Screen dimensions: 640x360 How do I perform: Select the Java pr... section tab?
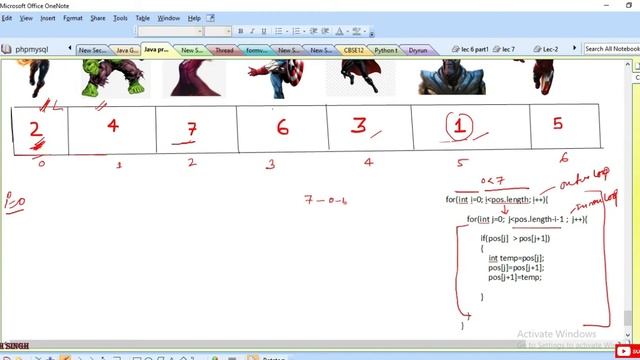[156, 49]
